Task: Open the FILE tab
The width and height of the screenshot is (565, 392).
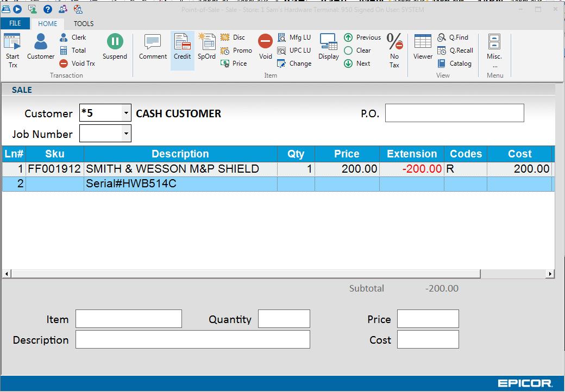Action: pyautogui.click(x=15, y=23)
